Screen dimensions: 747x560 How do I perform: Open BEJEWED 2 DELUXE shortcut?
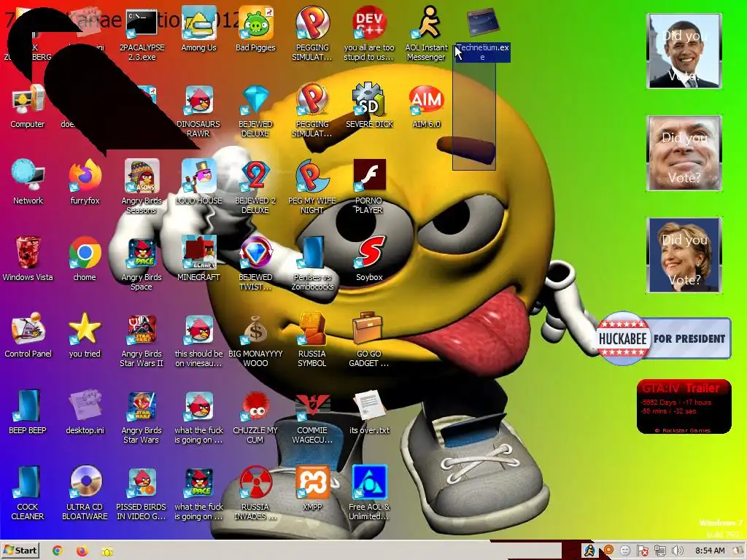pyautogui.click(x=255, y=187)
